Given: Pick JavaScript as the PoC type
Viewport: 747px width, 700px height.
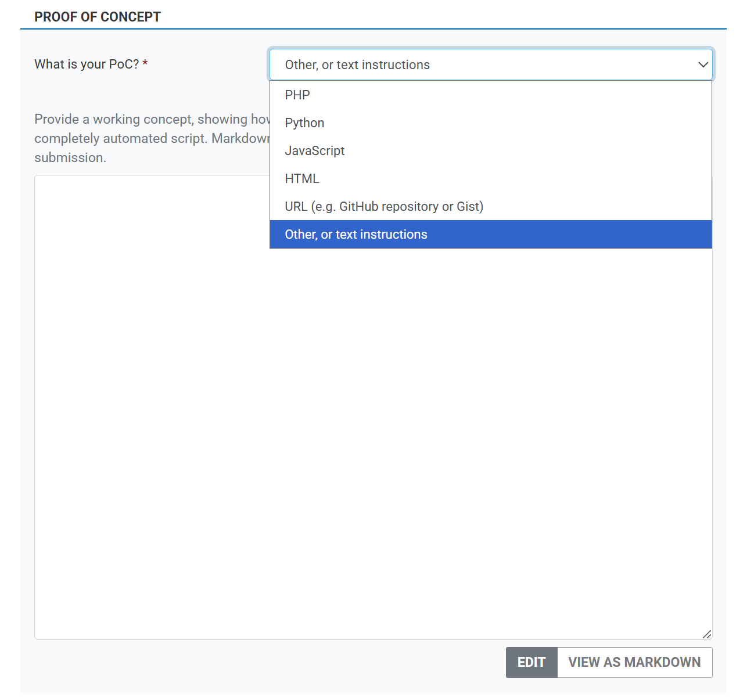Looking at the screenshot, I should (x=314, y=150).
